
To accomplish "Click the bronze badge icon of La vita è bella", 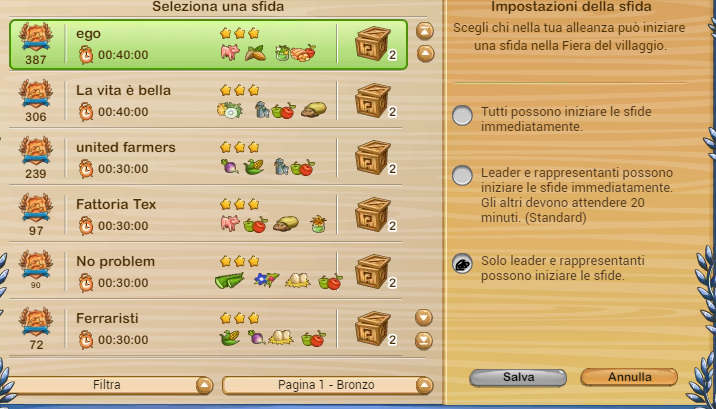I will coord(36,94).
